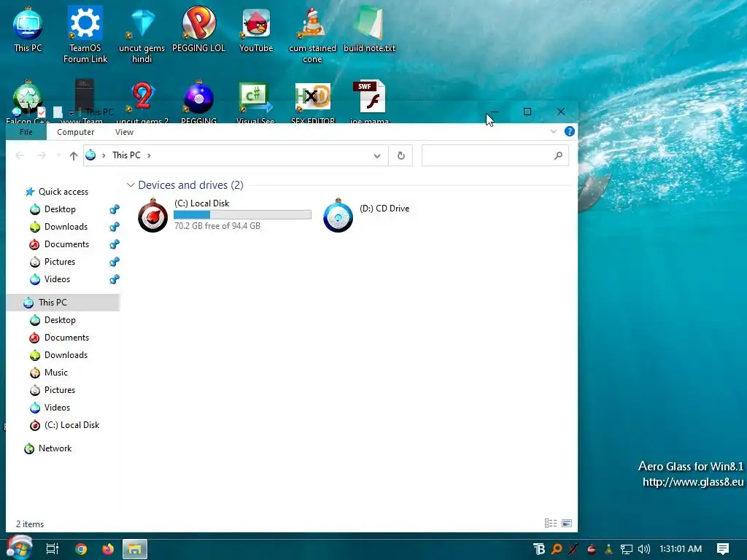Open (C:) Local Disk in navigation pane
Image resolution: width=747 pixels, height=560 pixels.
point(71,425)
